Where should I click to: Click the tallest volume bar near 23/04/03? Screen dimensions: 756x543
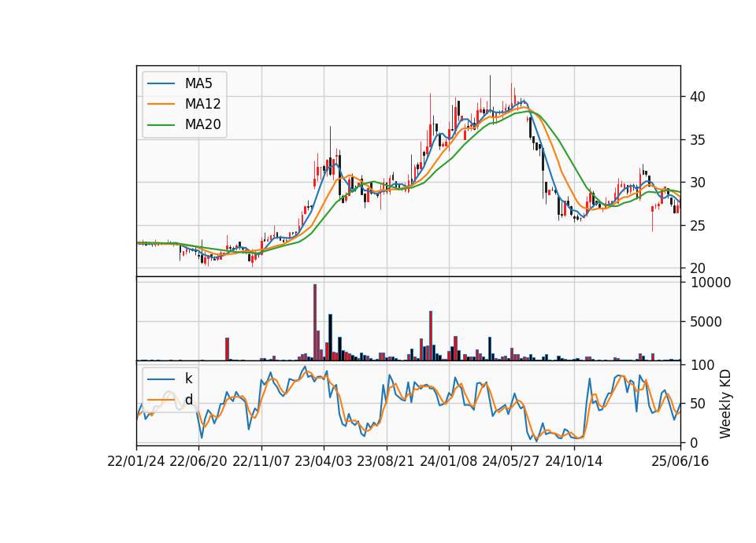click(315, 322)
